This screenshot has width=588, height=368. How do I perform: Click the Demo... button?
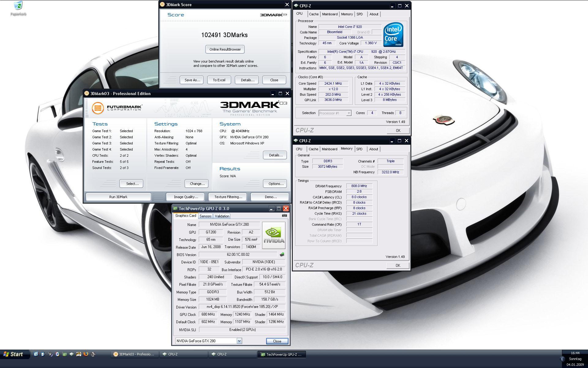[x=270, y=197]
